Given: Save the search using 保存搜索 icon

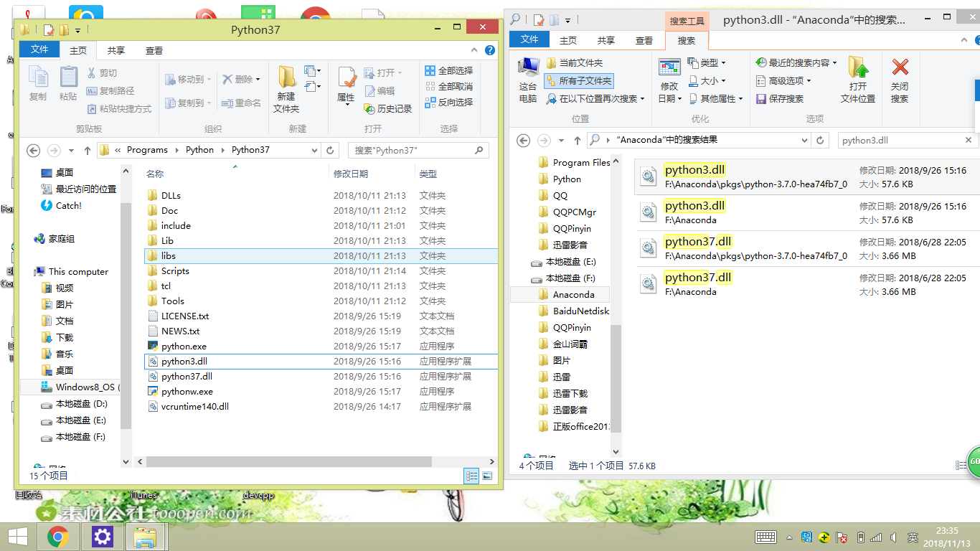Looking at the screenshot, I should coord(786,98).
